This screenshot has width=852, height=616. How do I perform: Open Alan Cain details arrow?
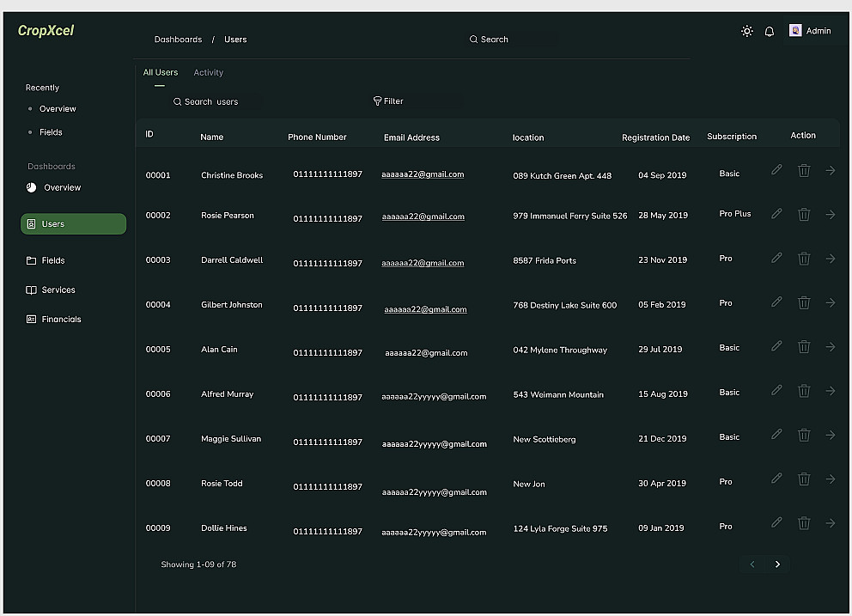coord(831,346)
